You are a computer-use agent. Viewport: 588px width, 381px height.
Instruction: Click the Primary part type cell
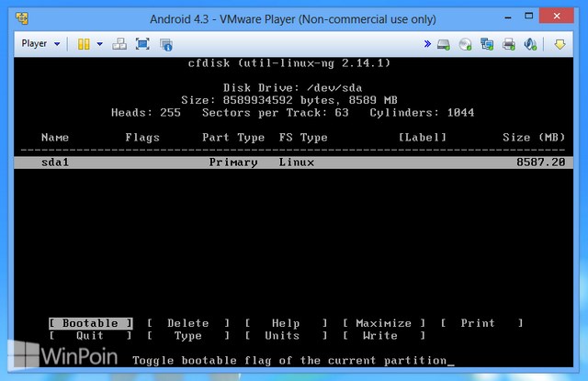(x=233, y=162)
